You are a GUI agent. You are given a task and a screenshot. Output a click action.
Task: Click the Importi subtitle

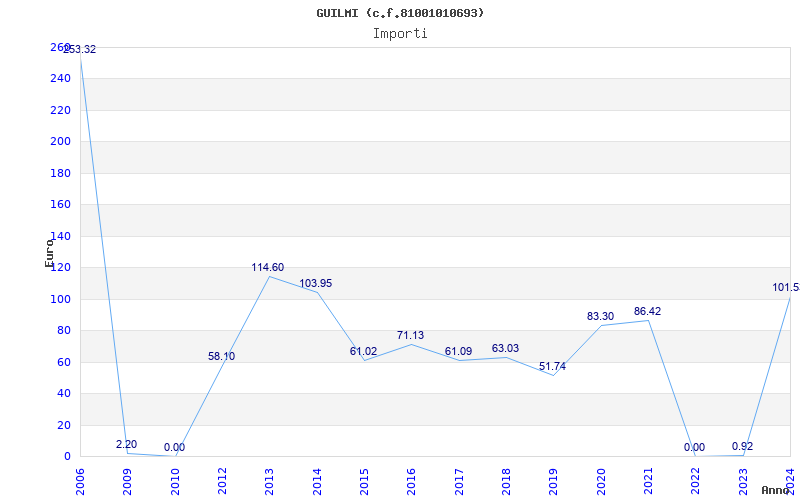[x=400, y=34]
